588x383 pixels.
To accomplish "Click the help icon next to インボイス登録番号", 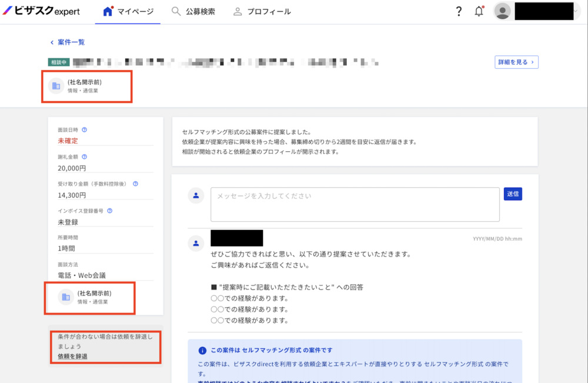I will pyautogui.click(x=109, y=211).
